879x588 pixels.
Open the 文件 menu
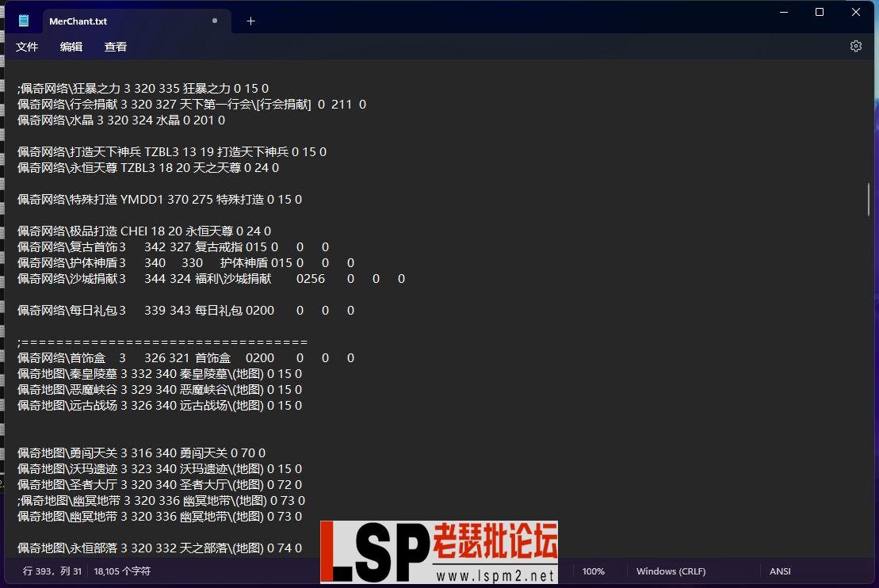[x=26, y=47]
